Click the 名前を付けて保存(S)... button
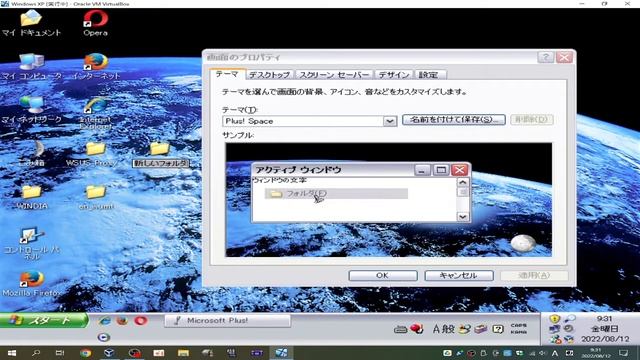 (454, 120)
